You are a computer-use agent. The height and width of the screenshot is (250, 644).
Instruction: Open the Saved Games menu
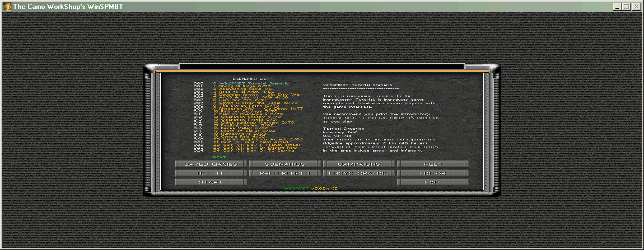coord(211,164)
